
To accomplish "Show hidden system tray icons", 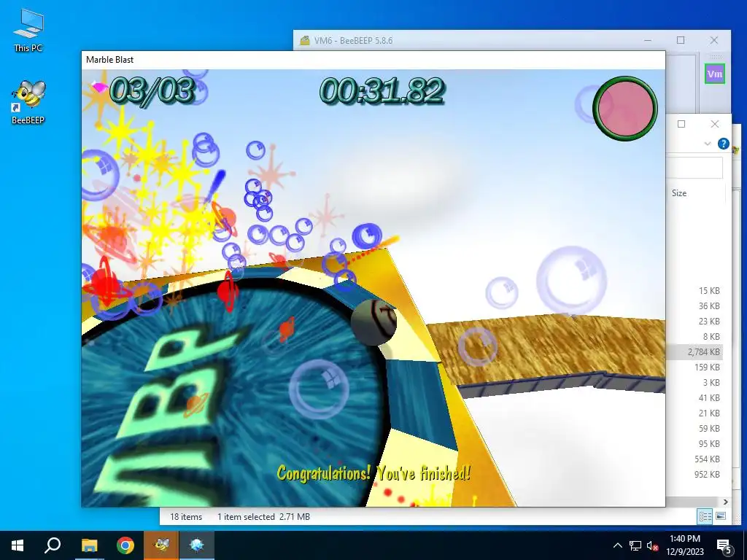I will (617, 545).
